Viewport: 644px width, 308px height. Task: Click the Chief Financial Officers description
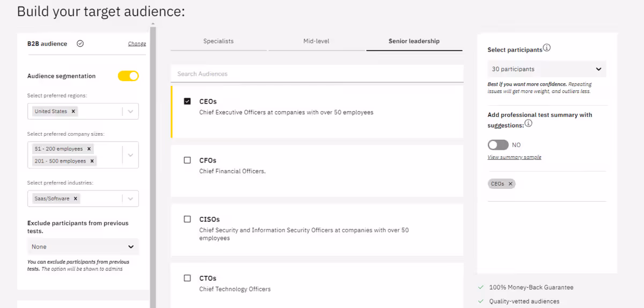coord(232,172)
